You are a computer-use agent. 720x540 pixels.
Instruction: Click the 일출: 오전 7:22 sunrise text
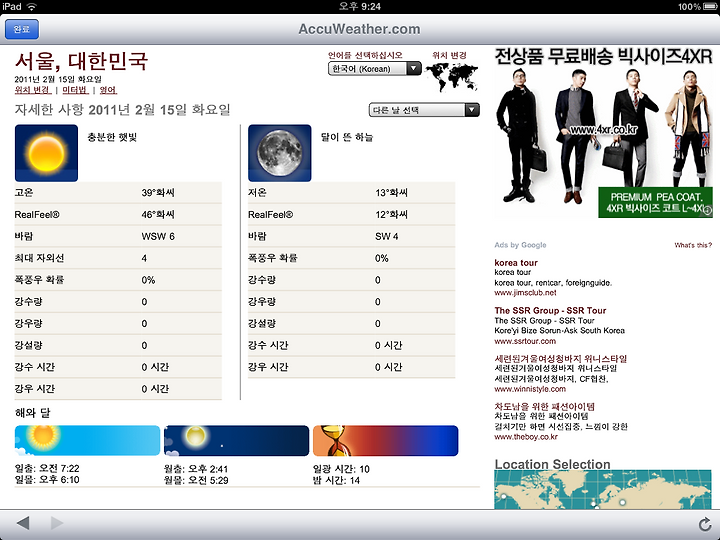(x=47, y=468)
